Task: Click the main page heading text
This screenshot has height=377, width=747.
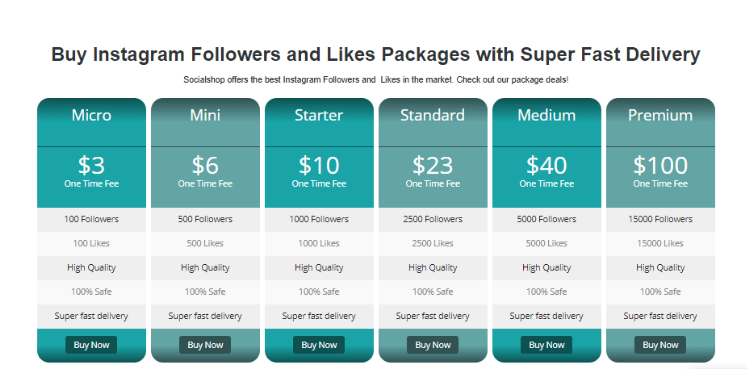Action: point(375,54)
